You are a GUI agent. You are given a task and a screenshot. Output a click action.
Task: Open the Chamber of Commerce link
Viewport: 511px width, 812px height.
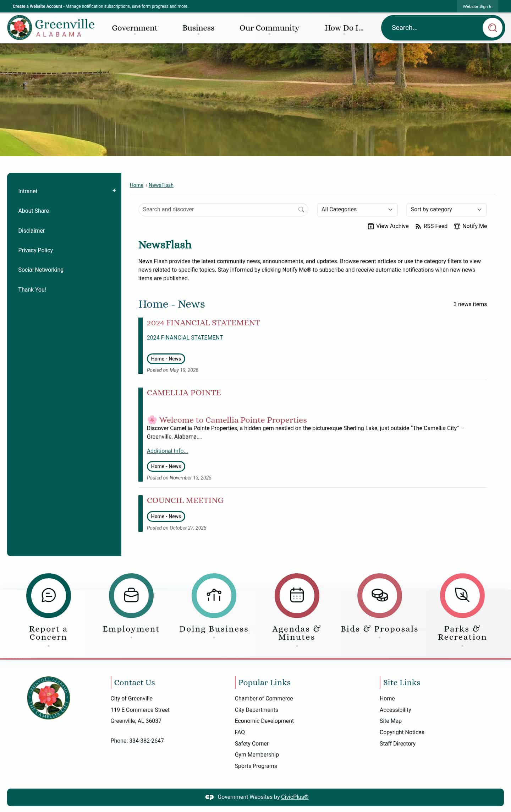tap(264, 698)
